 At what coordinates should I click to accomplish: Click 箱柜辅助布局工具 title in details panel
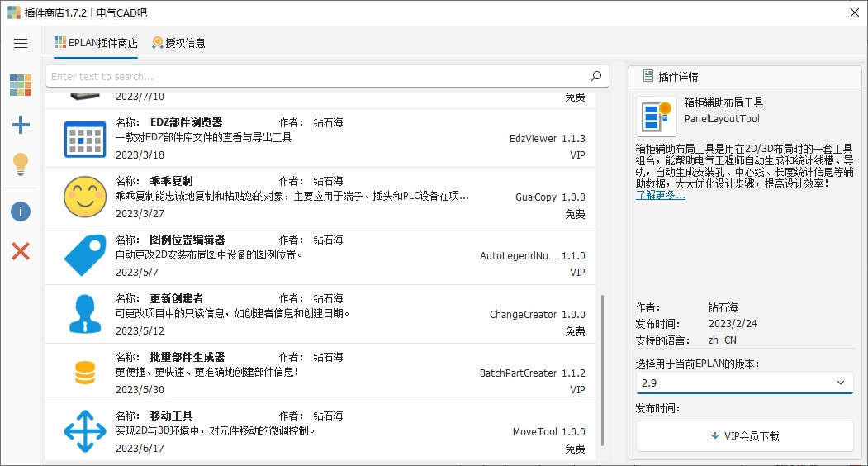[723, 102]
